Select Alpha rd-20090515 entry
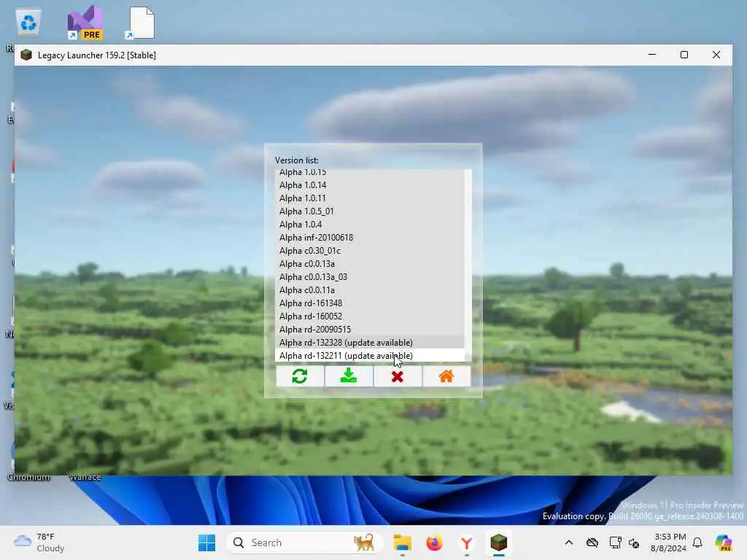The width and height of the screenshot is (747, 560). click(x=370, y=330)
